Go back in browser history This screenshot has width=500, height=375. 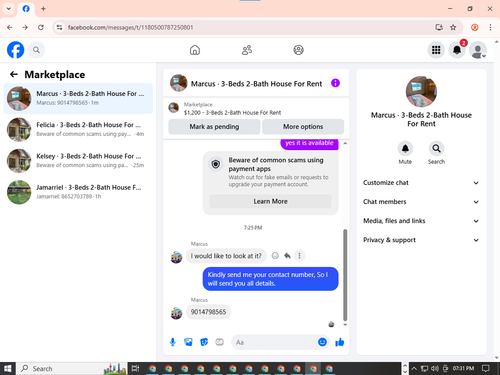point(10,27)
